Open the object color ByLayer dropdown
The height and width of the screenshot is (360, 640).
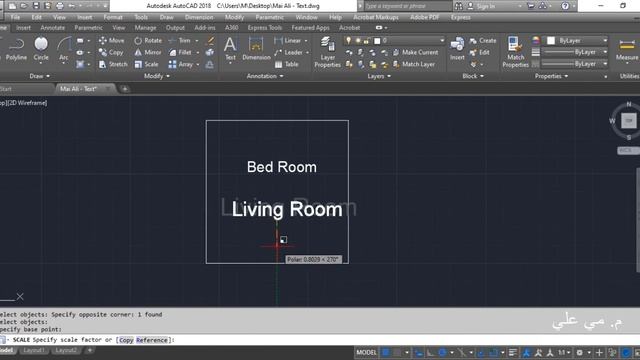605,40
